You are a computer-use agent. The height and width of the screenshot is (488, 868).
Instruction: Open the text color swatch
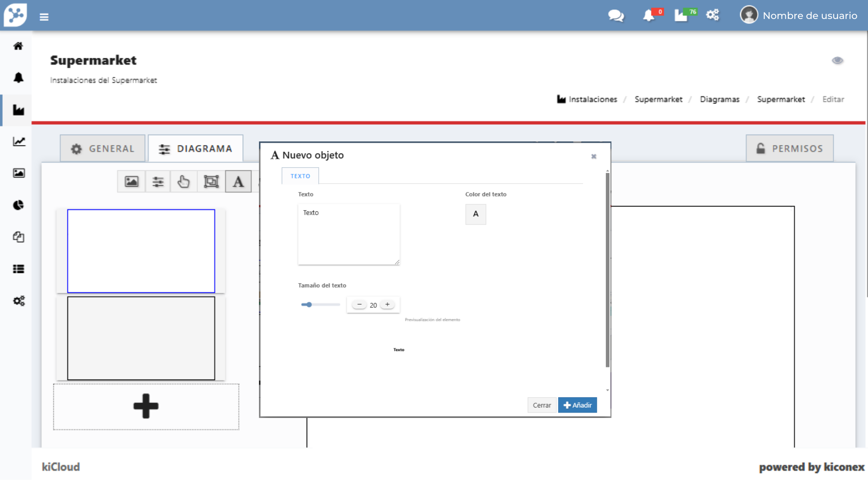pos(476,214)
